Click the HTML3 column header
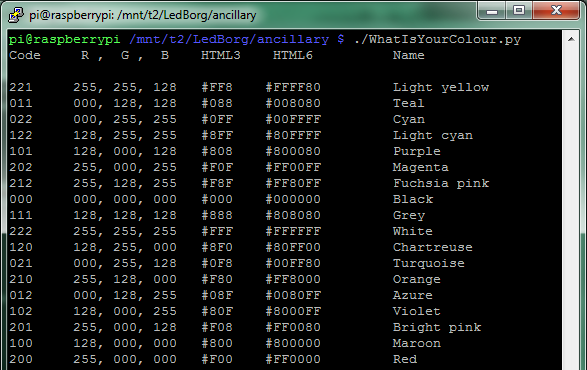The image size is (587, 370). 221,55
